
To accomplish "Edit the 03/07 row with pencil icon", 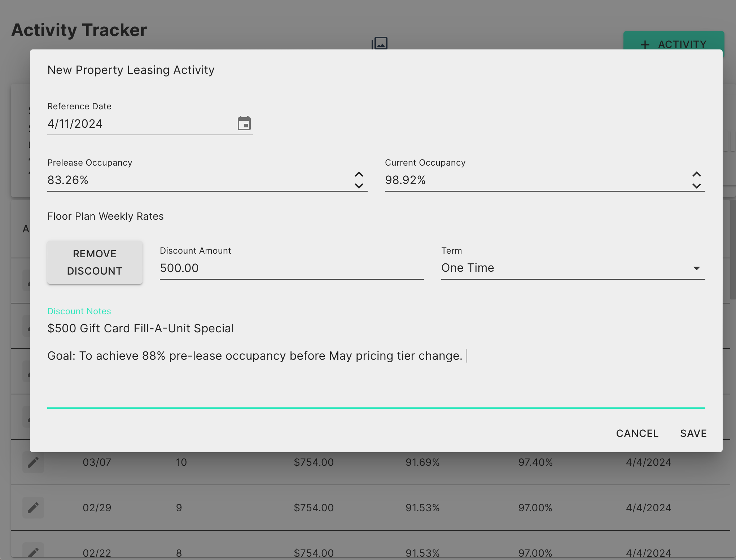I will pyautogui.click(x=33, y=462).
